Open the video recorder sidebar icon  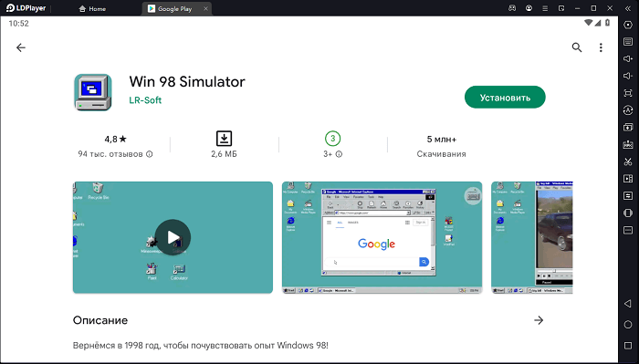tap(628, 178)
